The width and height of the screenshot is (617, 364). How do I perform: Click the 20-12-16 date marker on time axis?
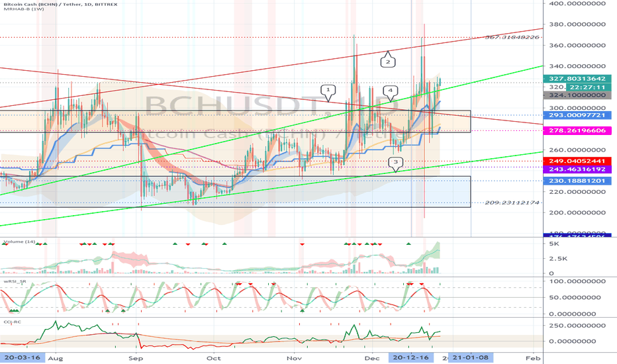point(411,357)
